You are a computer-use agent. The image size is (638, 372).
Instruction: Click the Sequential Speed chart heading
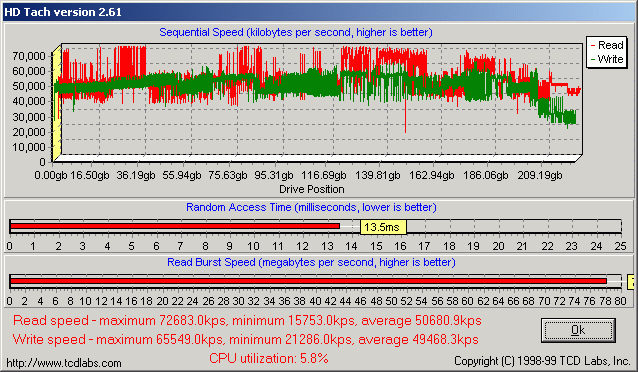296,32
